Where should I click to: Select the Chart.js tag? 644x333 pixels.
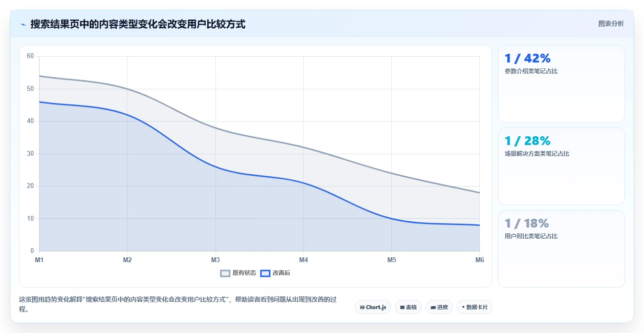click(373, 307)
